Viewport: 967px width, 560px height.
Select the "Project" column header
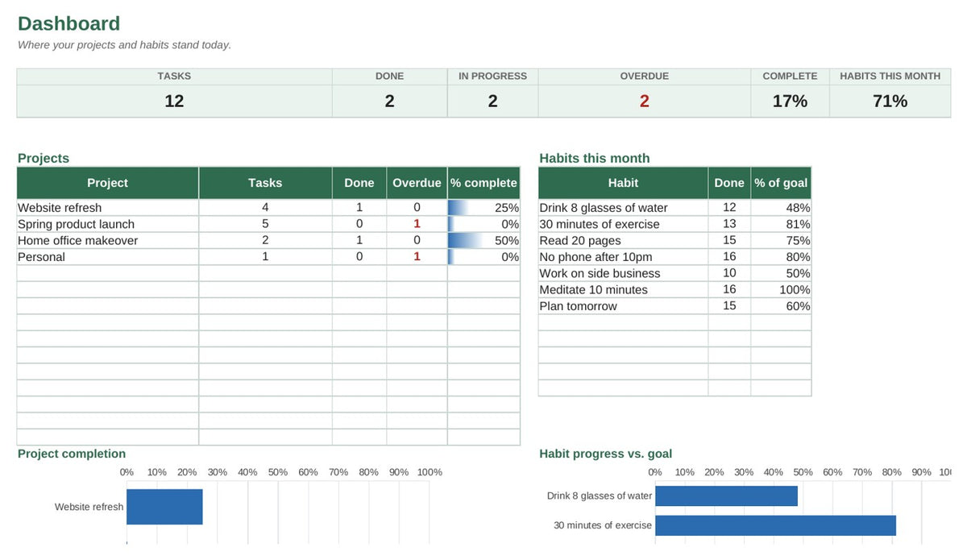(107, 183)
